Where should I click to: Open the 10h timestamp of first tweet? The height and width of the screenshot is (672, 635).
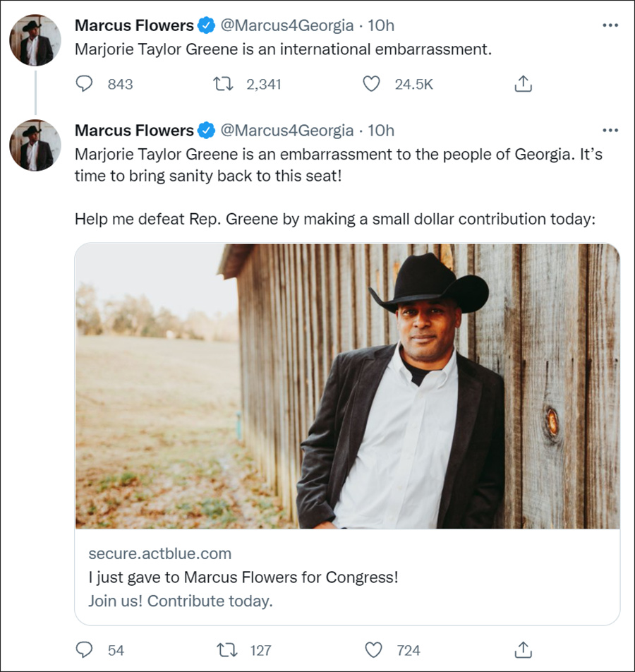coord(381,25)
